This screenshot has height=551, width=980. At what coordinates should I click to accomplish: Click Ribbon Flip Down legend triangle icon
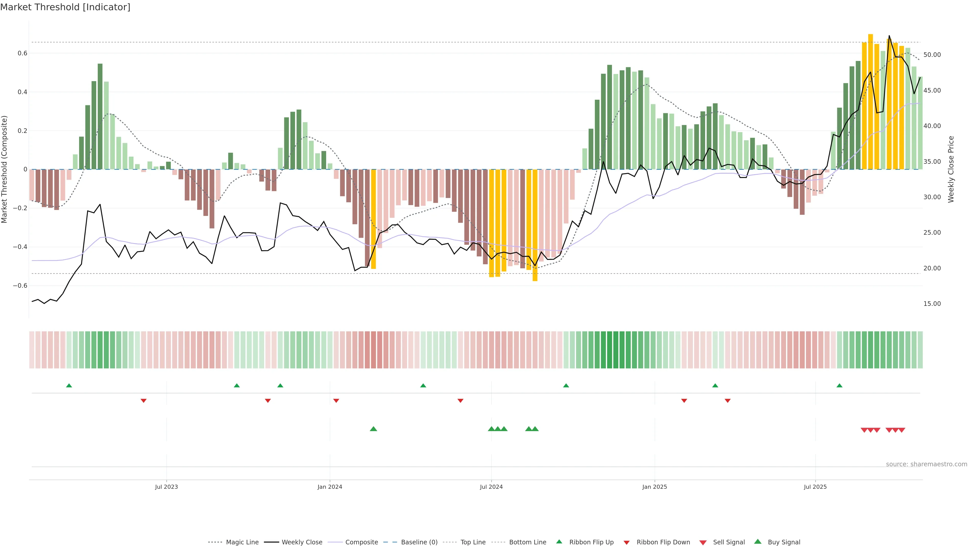pyautogui.click(x=627, y=542)
